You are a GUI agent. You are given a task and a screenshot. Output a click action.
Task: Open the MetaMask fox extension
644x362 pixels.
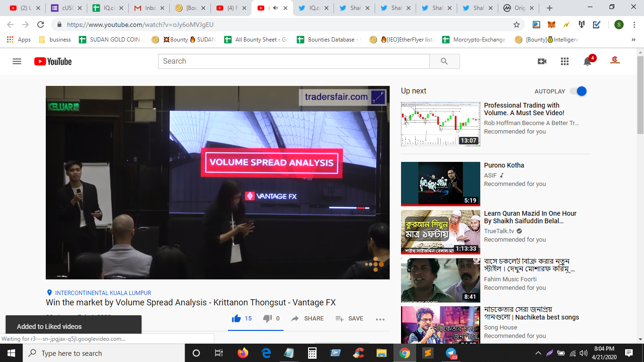point(551,25)
